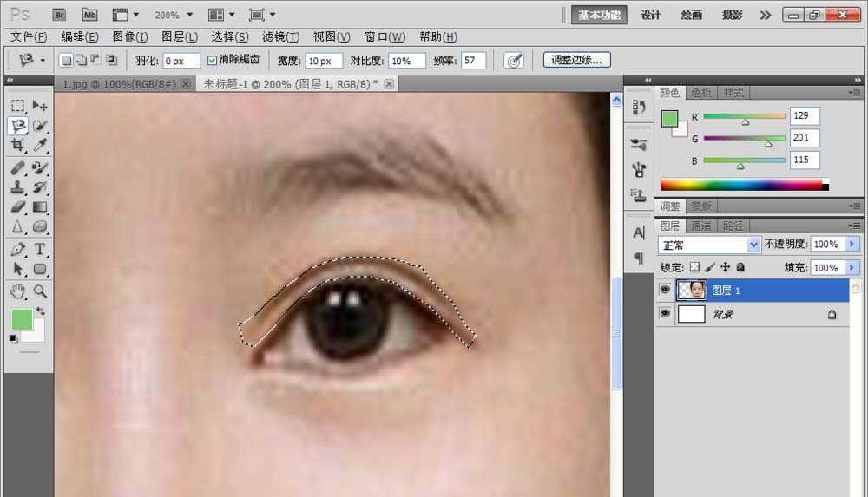
Task: Click the toolbox foreground color swatch
Action: [22, 320]
